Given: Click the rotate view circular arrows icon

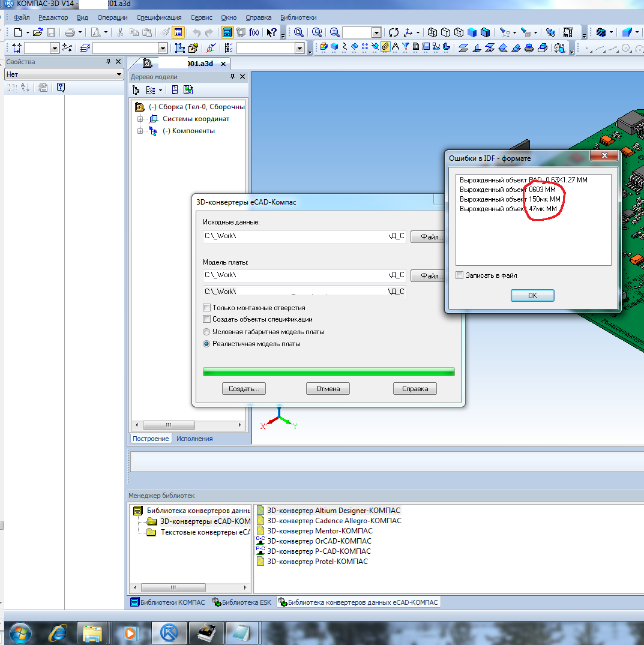Looking at the screenshot, I should tap(393, 32).
